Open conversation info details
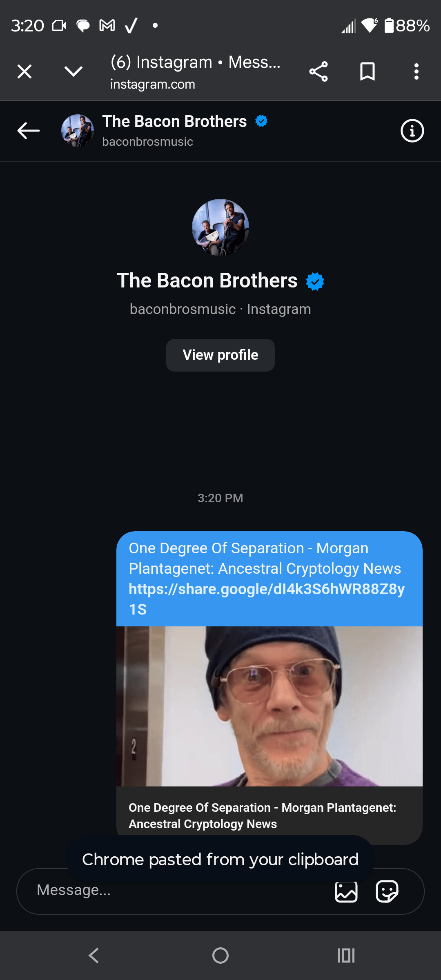 point(412,131)
